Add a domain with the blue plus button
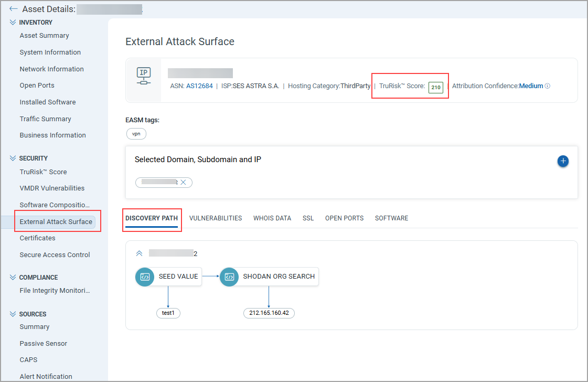588x382 pixels. 562,161
